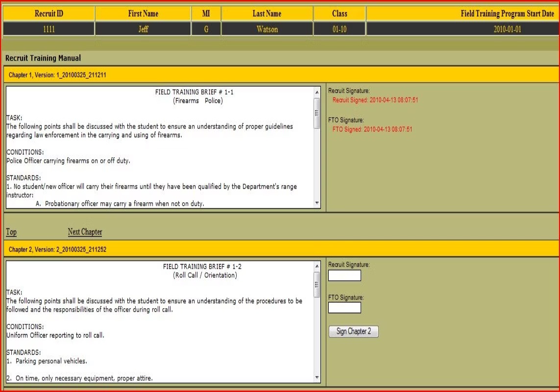The height and width of the screenshot is (392, 560).
Task: Click Chapter 2 text box scroll-down arrow
Action: [x=317, y=378]
